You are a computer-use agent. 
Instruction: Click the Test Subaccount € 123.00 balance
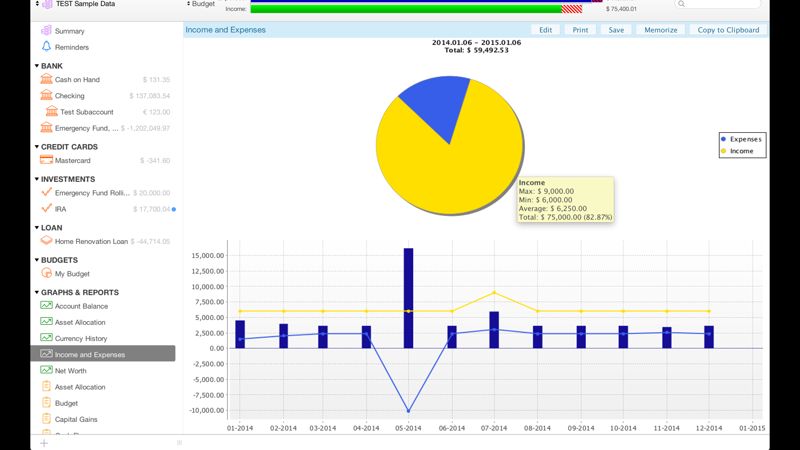pos(156,112)
